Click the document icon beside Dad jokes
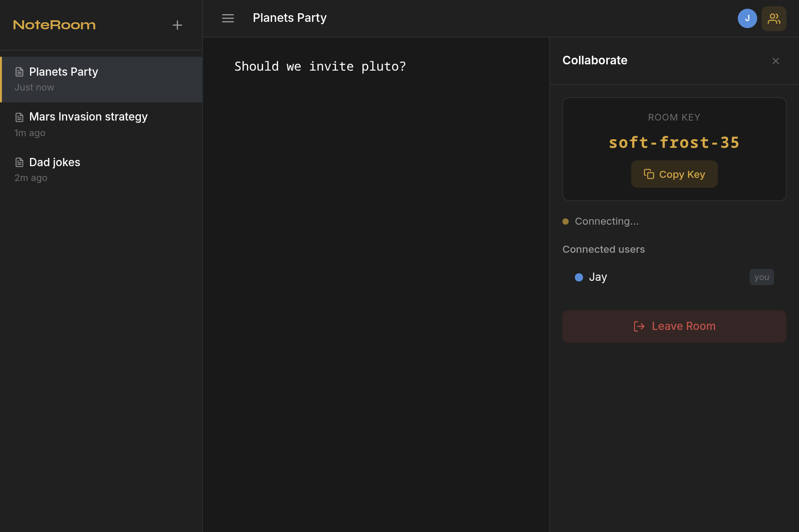Viewport: 799px width, 532px height. [x=19, y=162]
